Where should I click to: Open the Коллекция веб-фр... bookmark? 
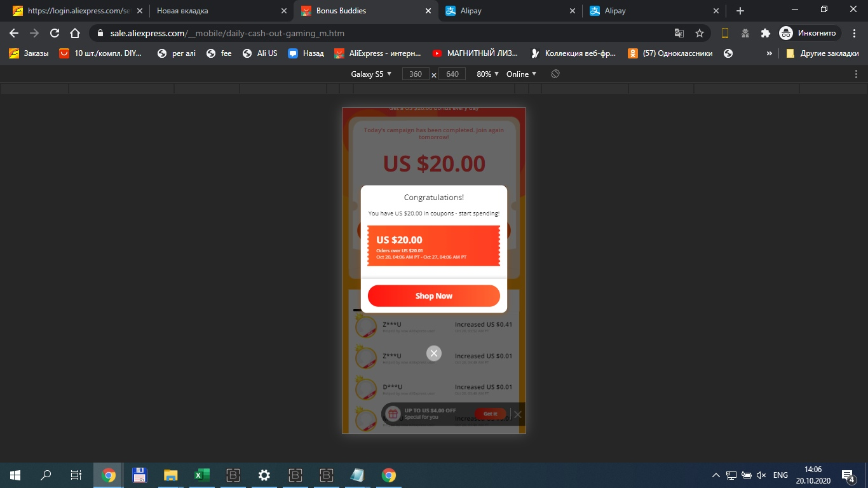click(x=574, y=53)
